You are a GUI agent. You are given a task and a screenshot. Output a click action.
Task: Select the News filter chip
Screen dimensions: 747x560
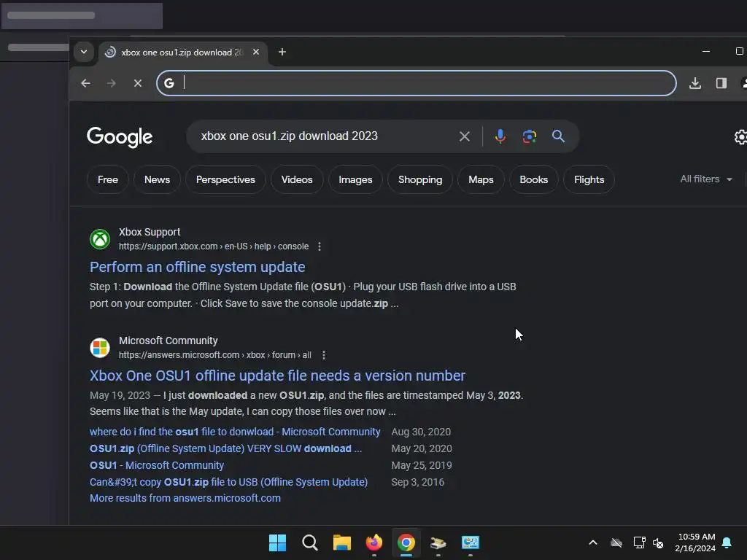pos(158,179)
